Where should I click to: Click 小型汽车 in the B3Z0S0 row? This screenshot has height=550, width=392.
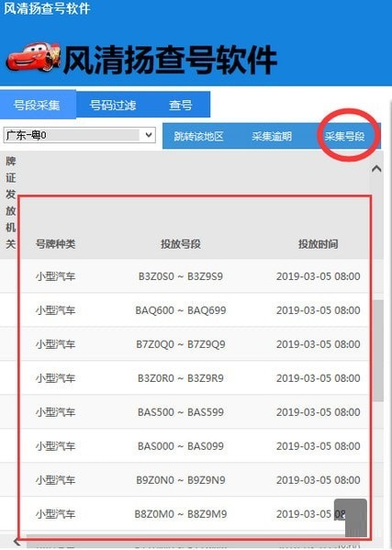55,276
